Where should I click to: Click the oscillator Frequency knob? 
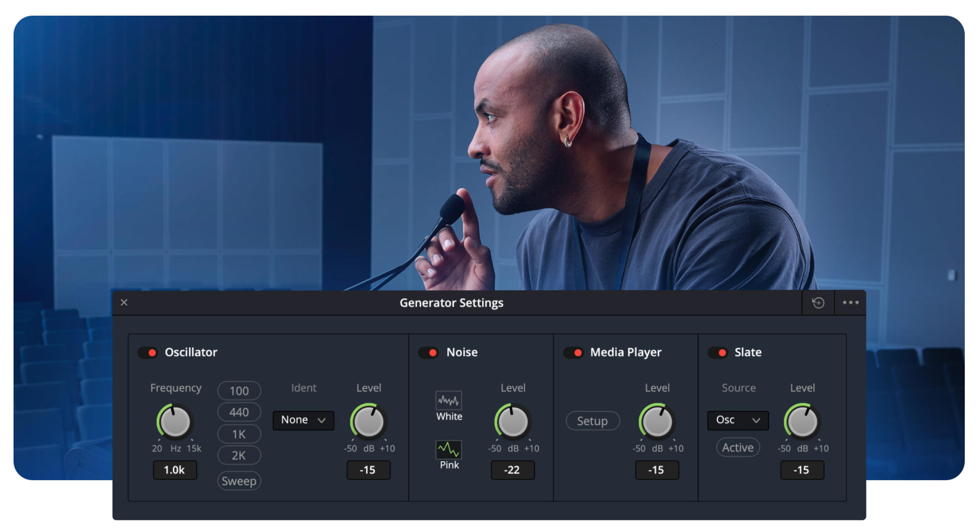(x=175, y=421)
